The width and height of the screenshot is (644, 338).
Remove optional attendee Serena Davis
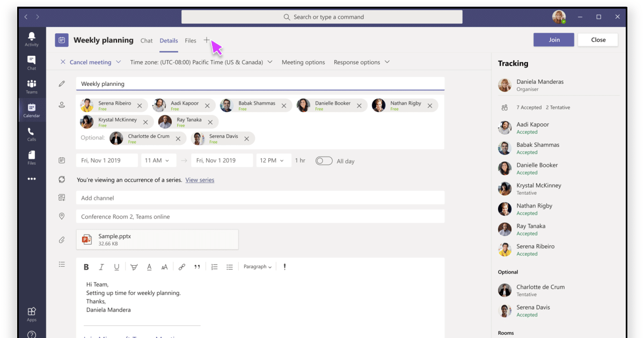[246, 139]
